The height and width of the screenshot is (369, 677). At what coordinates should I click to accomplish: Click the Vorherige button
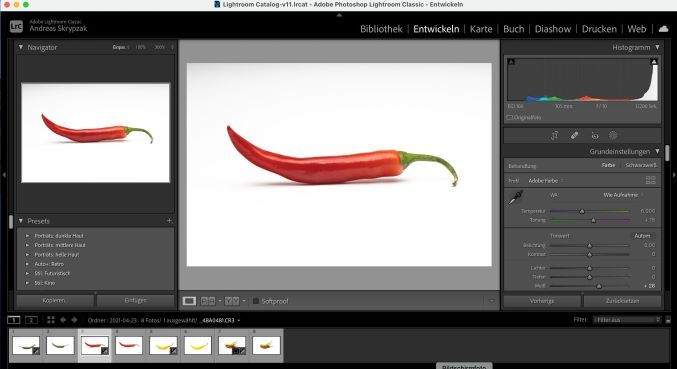[x=541, y=301]
